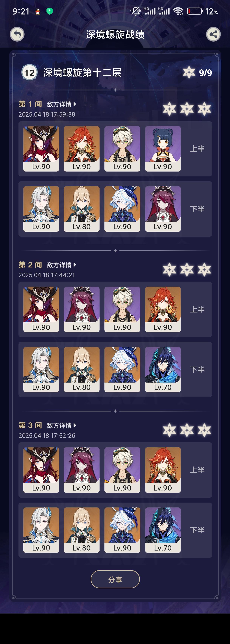Image resolution: width=230 pixels, height=644 pixels.
Task: Tap the back arrow icon
Action: point(17,34)
